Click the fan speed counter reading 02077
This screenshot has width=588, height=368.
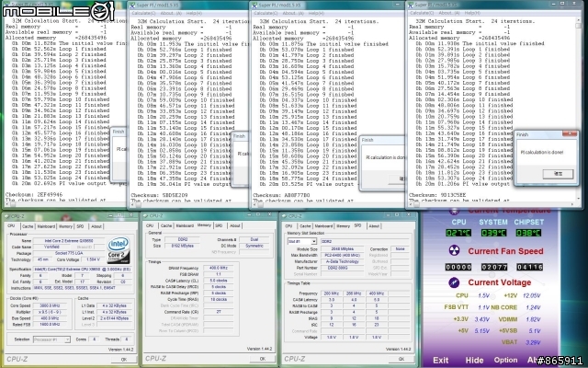[494, 267]
